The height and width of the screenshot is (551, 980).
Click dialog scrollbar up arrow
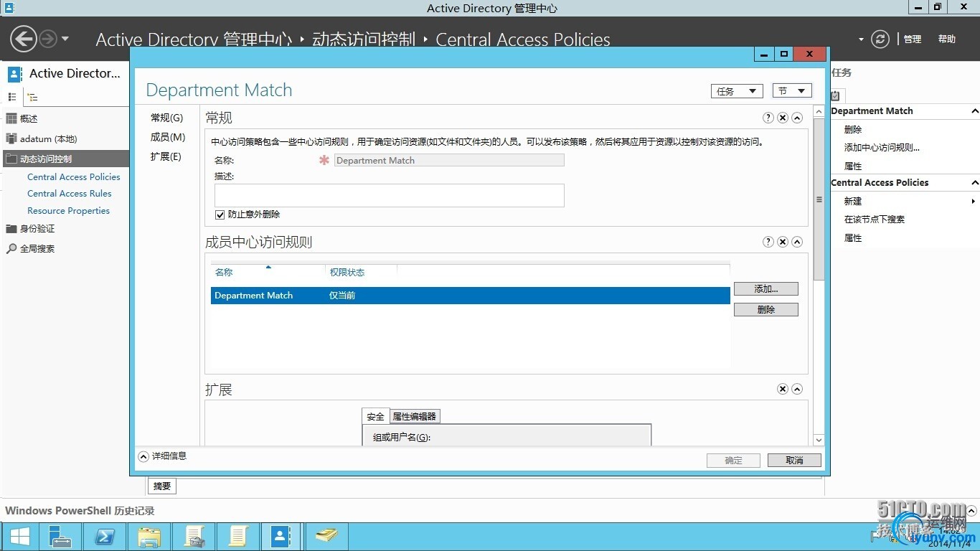point(819,113)
